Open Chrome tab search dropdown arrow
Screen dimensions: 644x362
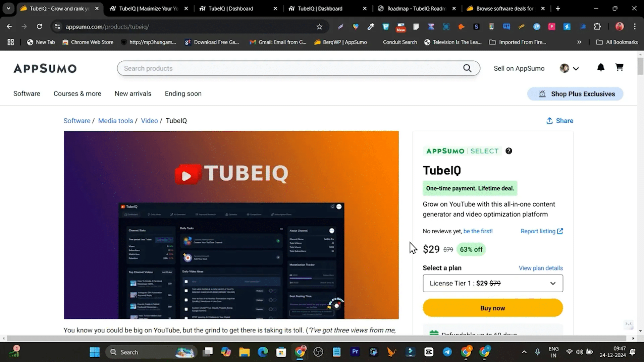click(x=8, y=8)
